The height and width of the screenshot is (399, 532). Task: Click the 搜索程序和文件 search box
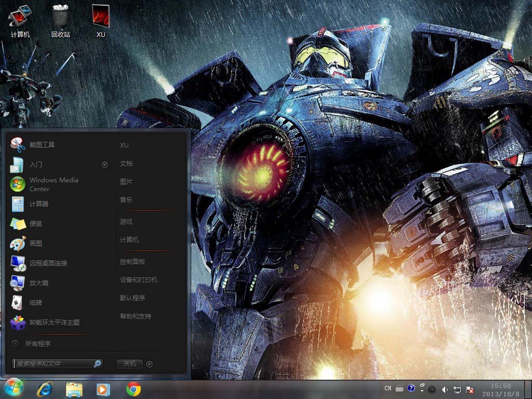[53, 364]
